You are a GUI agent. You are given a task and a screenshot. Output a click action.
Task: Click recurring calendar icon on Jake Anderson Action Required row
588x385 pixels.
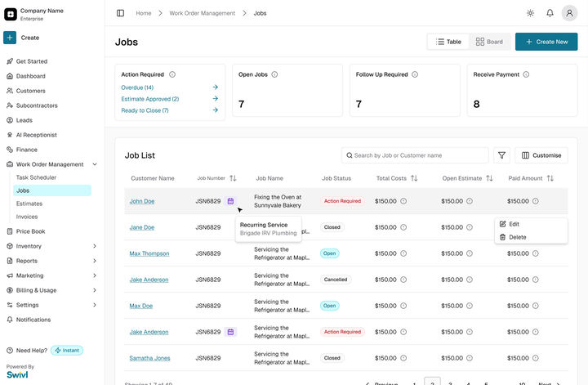[230, 332]
